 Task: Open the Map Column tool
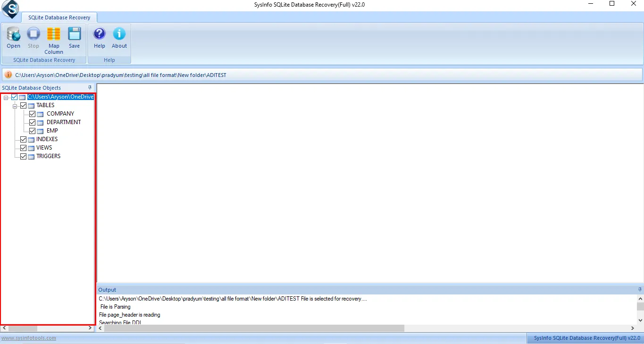[54, 41]
